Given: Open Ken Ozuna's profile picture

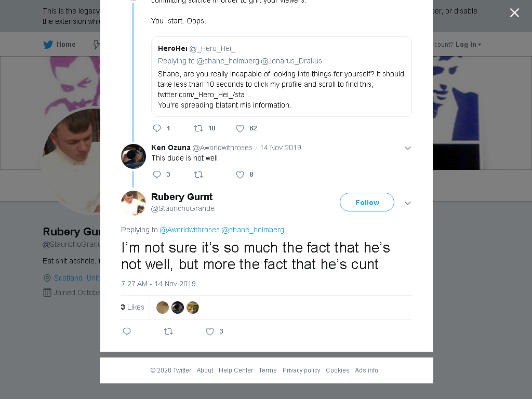Looking at the screenshot, I should pyautogui.click(x=134, y=156).
